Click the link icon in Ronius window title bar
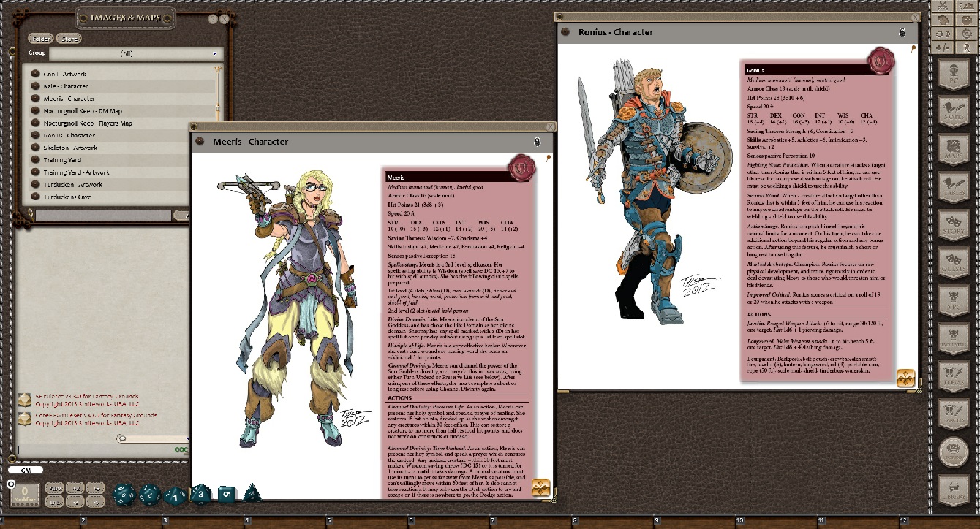Image resolution: width=980 pixels, height=529 pixels. coord(565,32)
